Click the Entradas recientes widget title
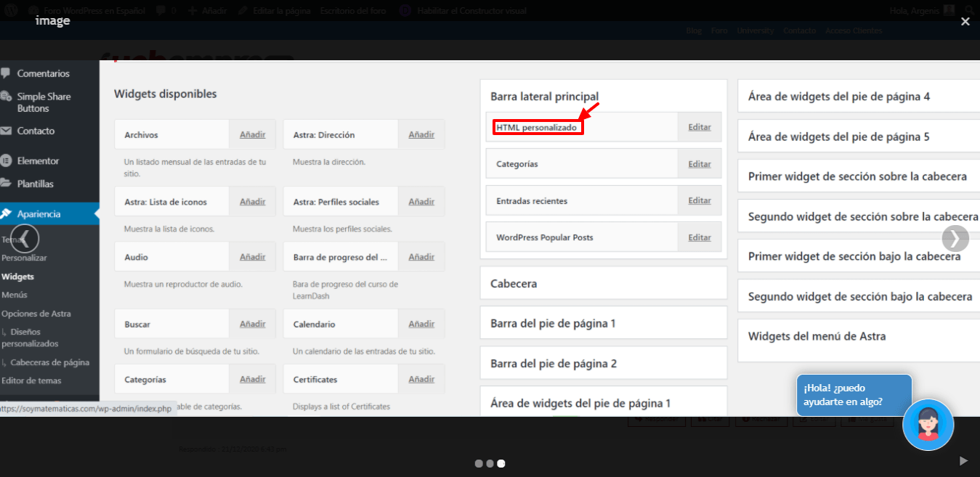 [532, 201]
